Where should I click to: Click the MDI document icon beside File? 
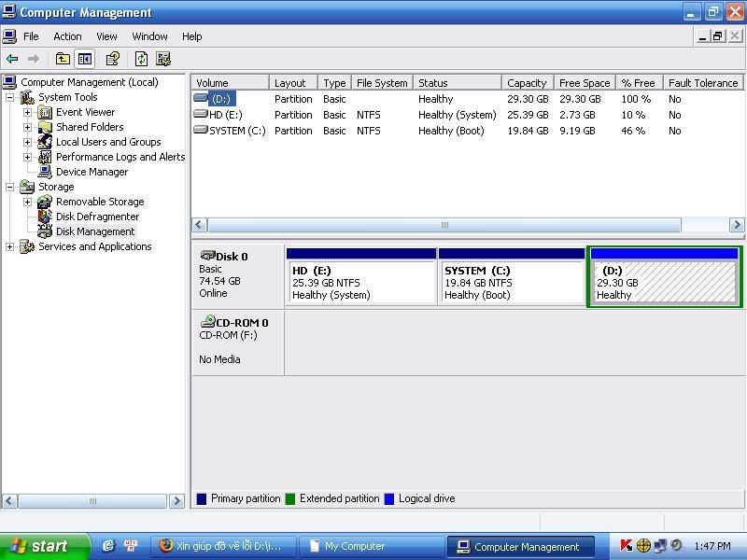(x=9, y=36)
